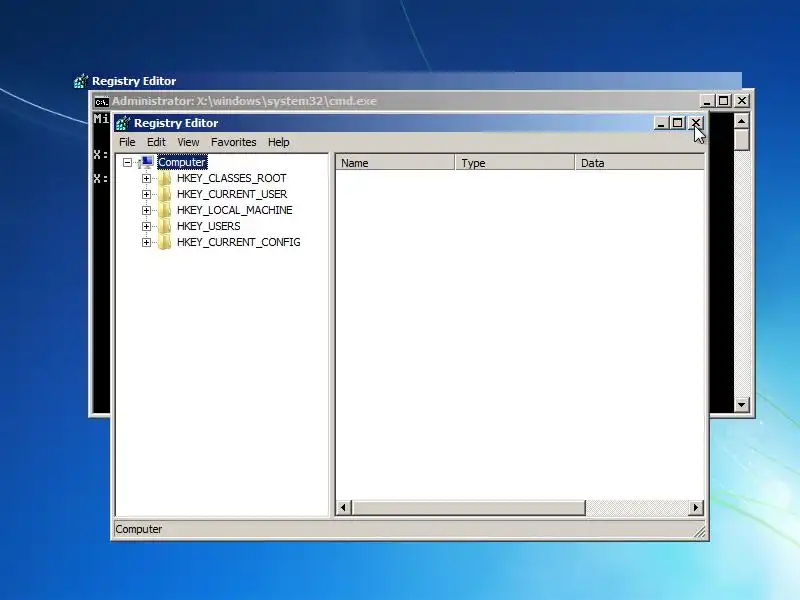
Task: Click the HKEY_CURRENT_USER folder icon
Action: click(165, 194)
